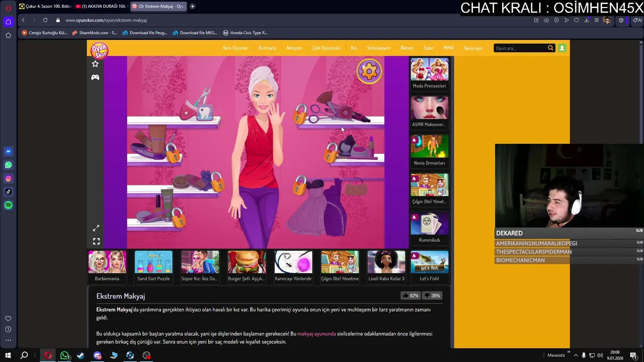
Task: Select the Ekstrem Makyaj tab
Action: tap(158, 7)
